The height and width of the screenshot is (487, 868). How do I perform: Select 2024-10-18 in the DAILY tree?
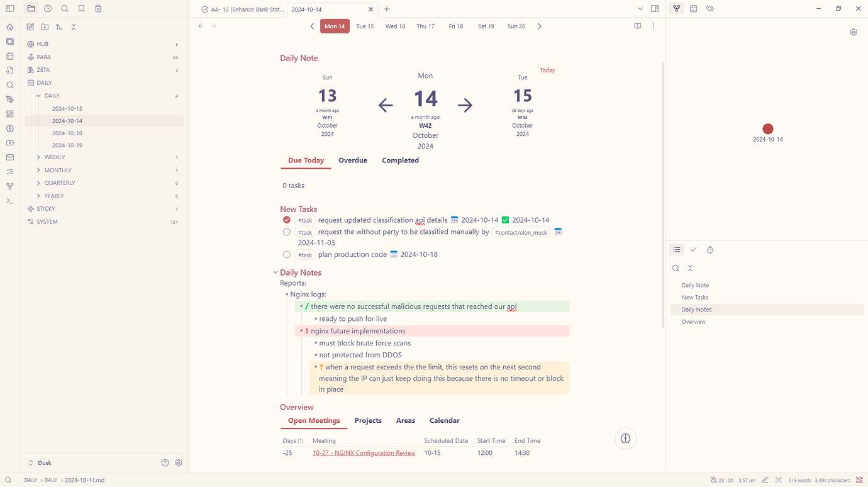click(67, 133)
